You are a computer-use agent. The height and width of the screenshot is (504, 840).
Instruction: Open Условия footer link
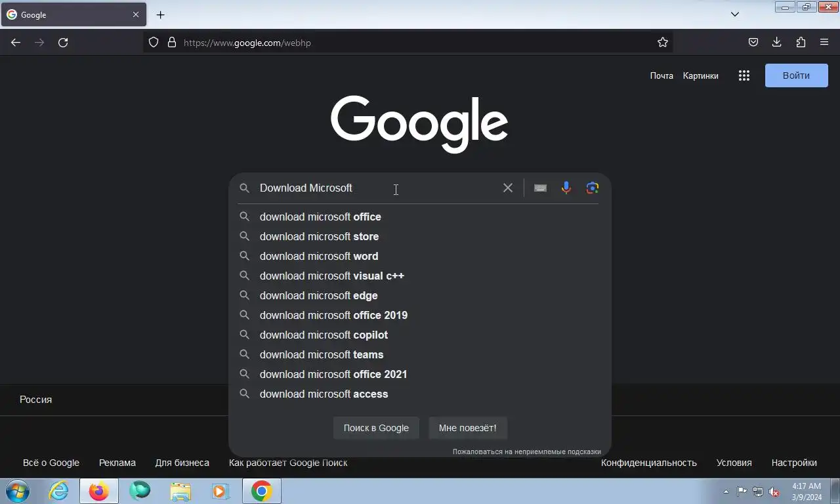tap(734, 463)
